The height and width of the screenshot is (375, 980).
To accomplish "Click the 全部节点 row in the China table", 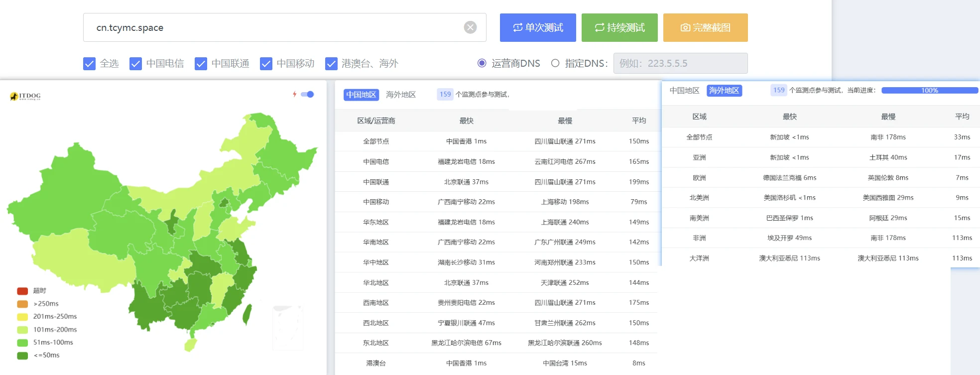I will pos(496,141).
